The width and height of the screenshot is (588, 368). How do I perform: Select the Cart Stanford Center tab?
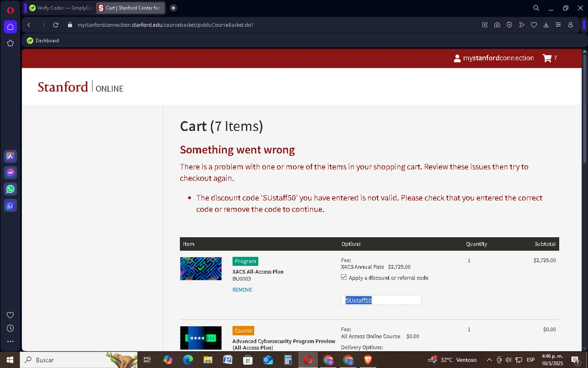tap(131, 8)
